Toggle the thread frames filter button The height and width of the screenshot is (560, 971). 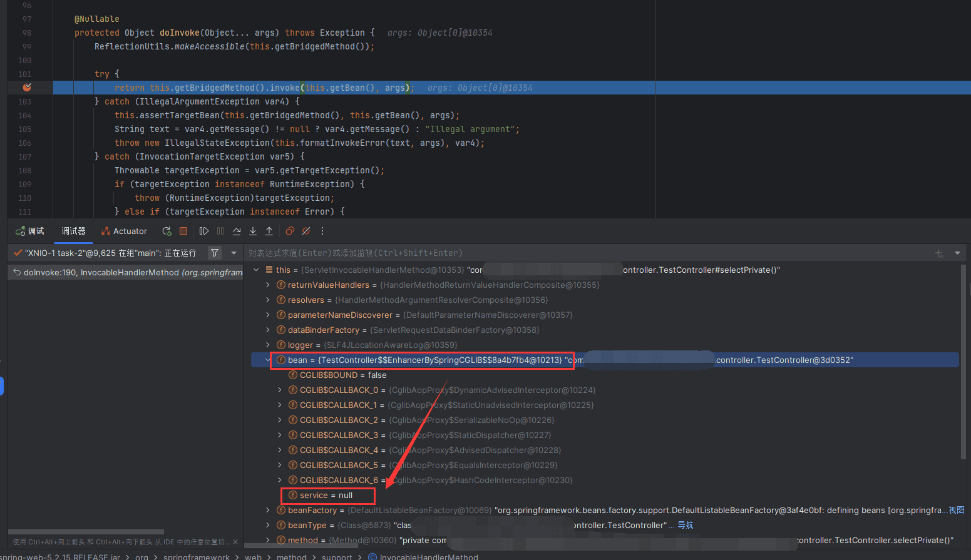coord(215,253)
